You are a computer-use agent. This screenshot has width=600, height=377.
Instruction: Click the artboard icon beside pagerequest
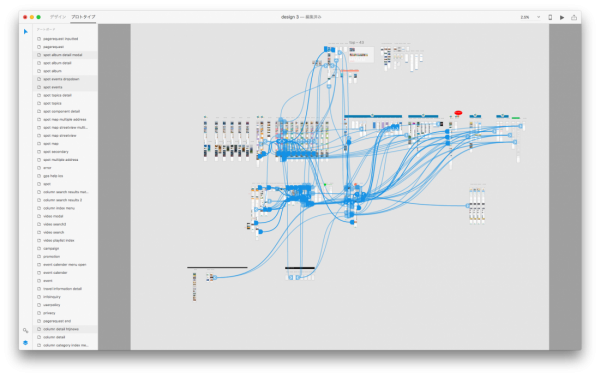39,47
